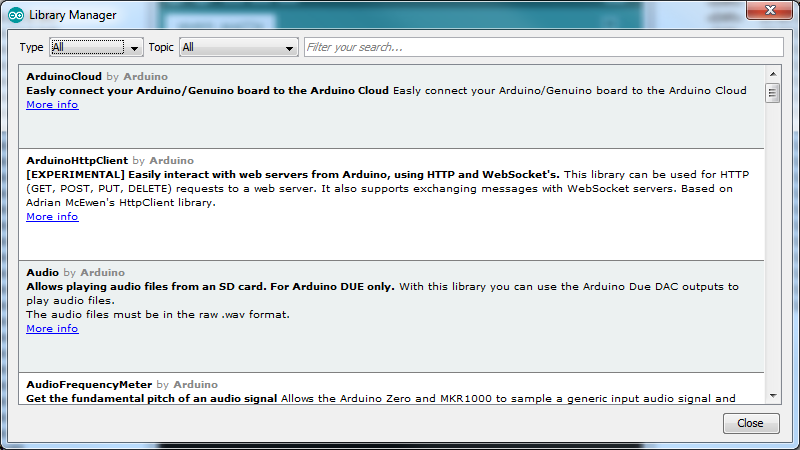The height and width of the screenshot is (450, 800).
Task: Click the scrollbar down arrow
Action: coord(773,396)
